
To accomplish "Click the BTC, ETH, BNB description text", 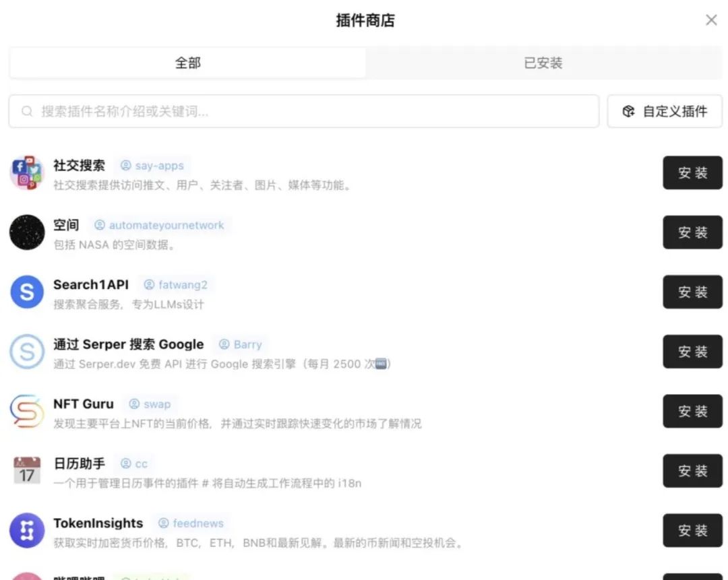I will pos(259,543).
